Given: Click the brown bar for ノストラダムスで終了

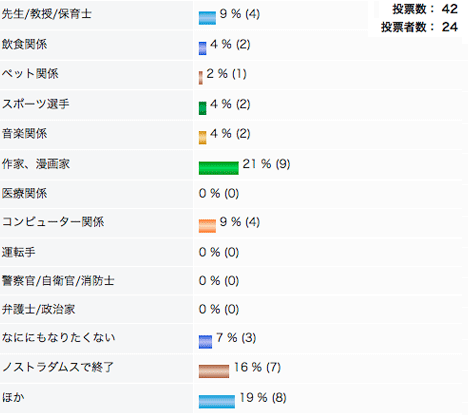Looking at the screenshot, I should (x=214, y=371).
